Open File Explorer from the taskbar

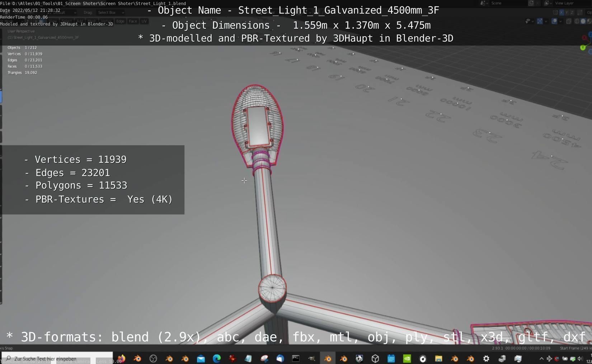[x=438, y=358]
